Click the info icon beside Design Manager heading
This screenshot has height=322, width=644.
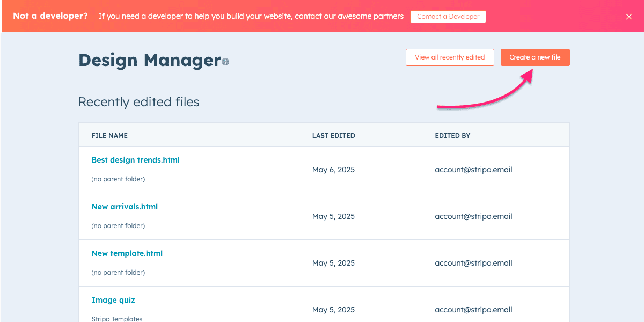pyautogui.click(x=225, y=62)
